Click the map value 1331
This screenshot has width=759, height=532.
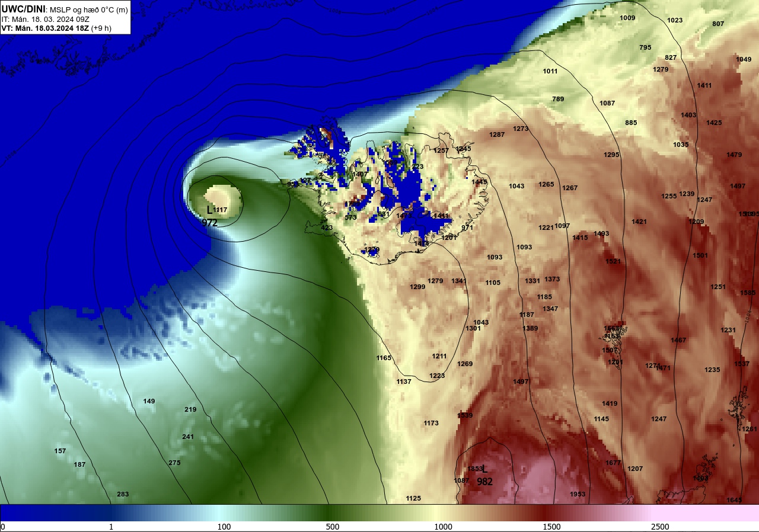[532, 281]
